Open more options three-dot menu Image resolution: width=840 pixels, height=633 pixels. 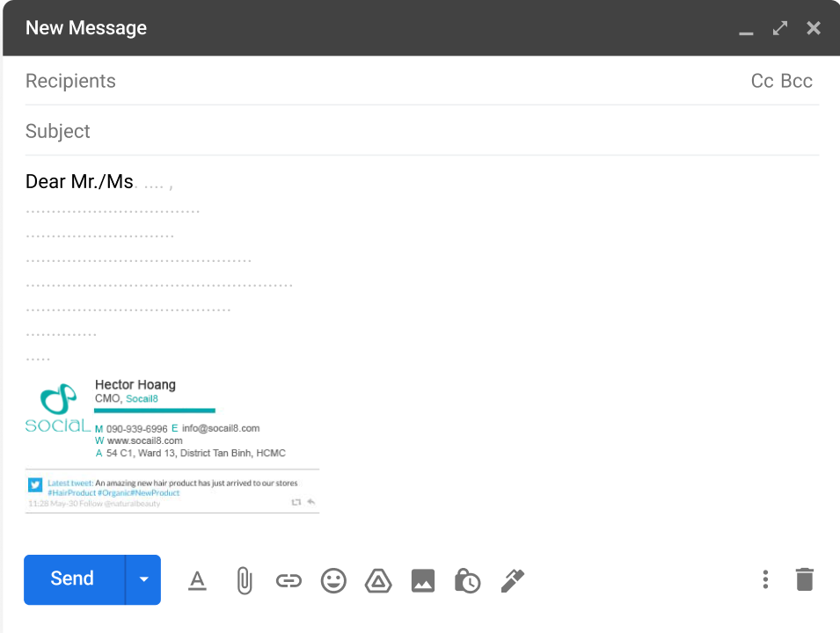point(765,579)
